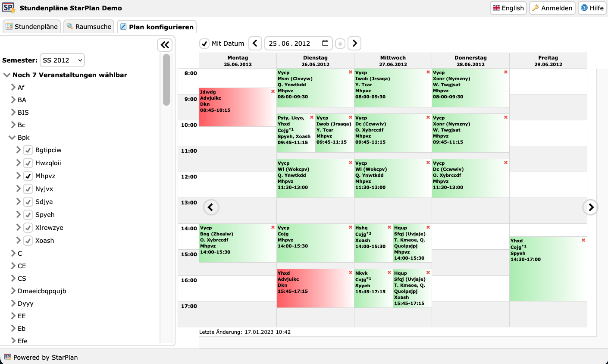Collapse the Bpk tree node
The width and height of the screenshot is (608, 364).
coord(12,138)
